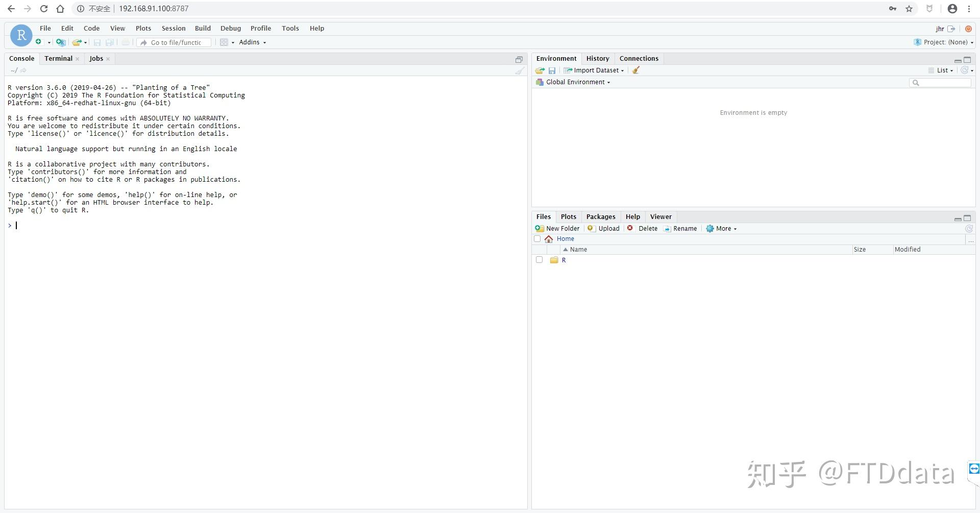
Task: Toggle the select-all checkbox above the file list
Action: click(x=537, y=238)
